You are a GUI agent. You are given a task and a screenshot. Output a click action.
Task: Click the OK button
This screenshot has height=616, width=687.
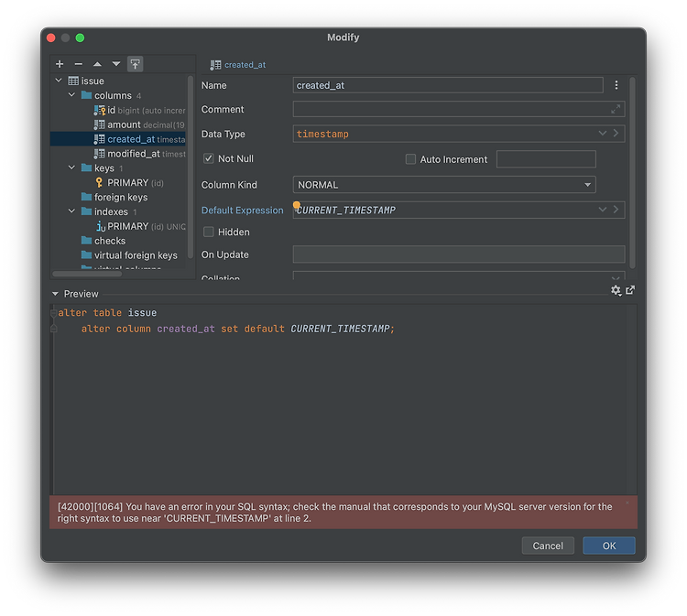tap(609, 546)
